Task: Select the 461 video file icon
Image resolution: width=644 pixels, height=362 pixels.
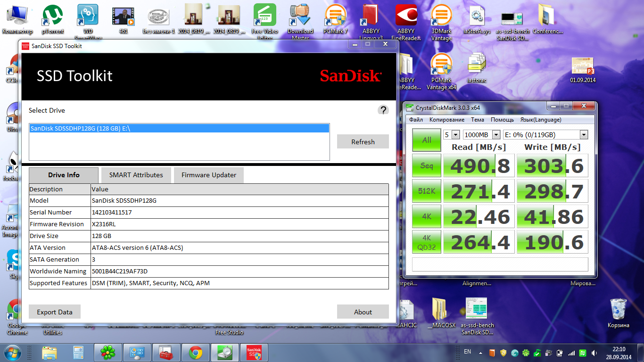Action: pos(124,19)
